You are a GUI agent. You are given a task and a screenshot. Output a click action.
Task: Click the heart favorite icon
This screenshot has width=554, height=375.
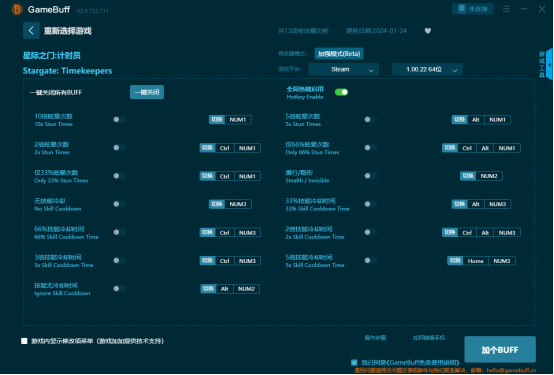click(x=428, y=31)
